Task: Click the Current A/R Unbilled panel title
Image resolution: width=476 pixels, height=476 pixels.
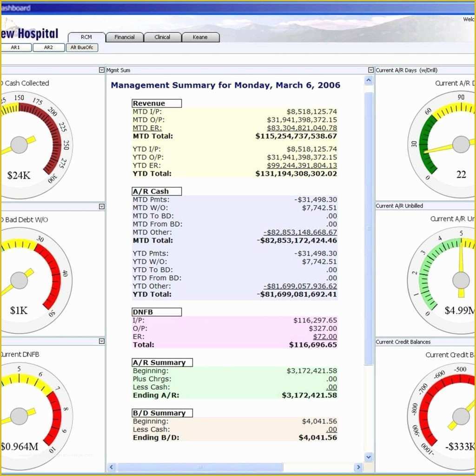Action: (399, 206)
